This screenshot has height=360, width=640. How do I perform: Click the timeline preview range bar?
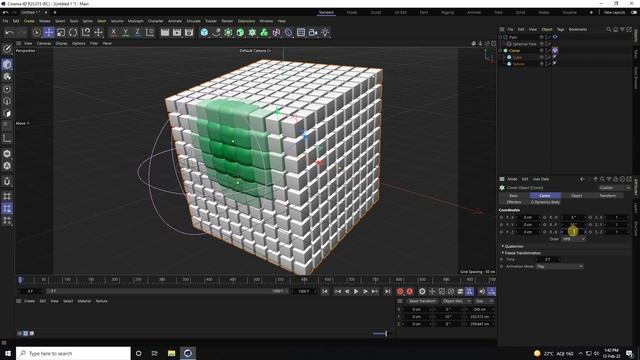coord(166,291)
